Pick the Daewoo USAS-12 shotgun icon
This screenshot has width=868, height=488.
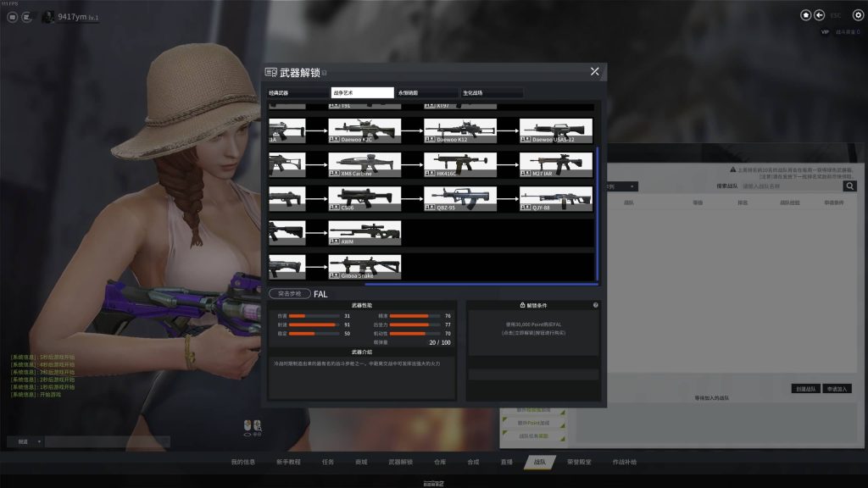pyautogui.click(x=555, y=130)
